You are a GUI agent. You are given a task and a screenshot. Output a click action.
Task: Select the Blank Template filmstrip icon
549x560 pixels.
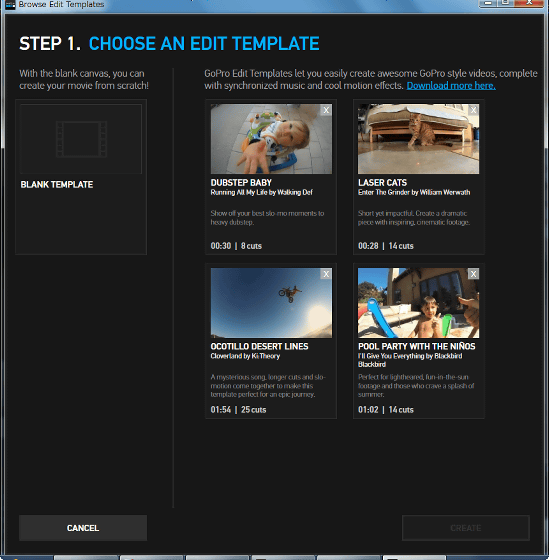point(81,139)
